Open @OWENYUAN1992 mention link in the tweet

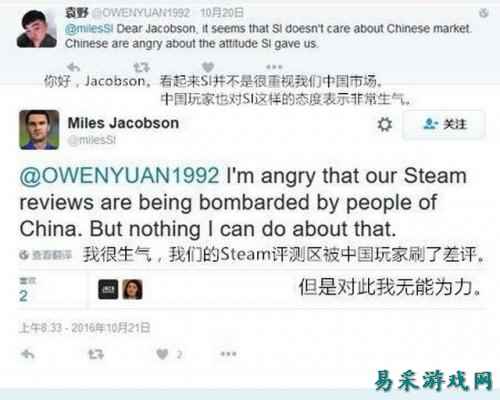[x=120, y=175]
